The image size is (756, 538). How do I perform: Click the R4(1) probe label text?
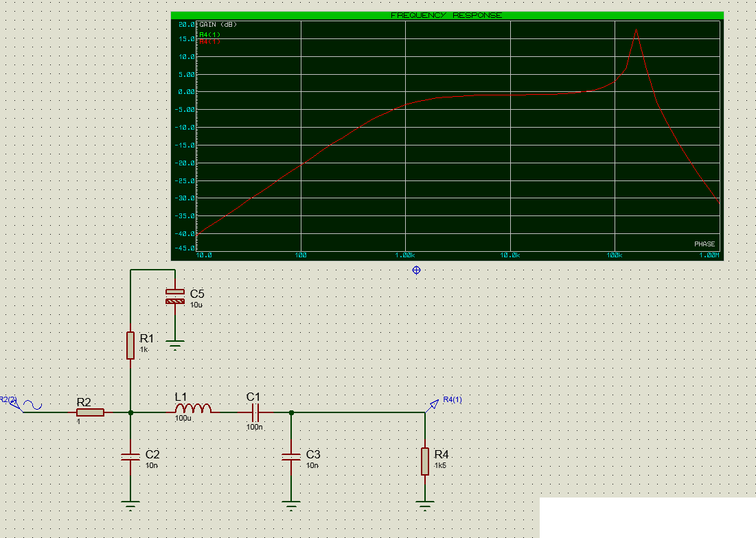pyautogui.click(x=453, y=400)
